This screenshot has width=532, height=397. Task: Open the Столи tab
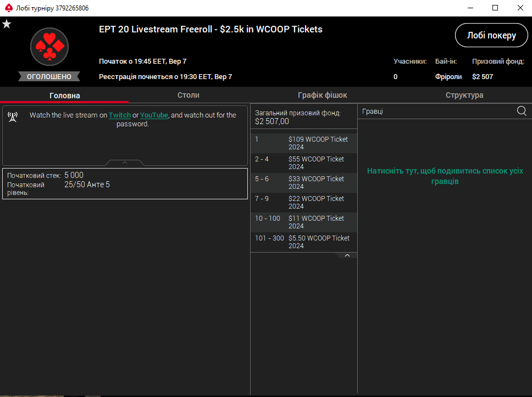[189, 95]
